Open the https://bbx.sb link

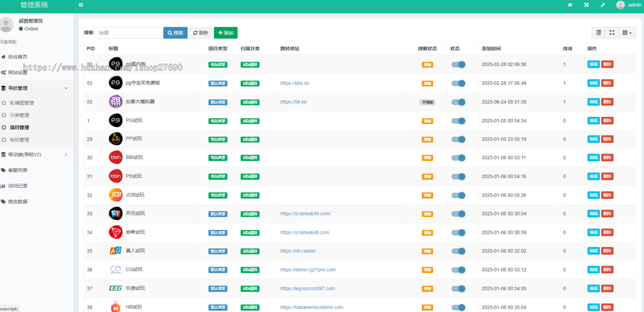(295, 83)
